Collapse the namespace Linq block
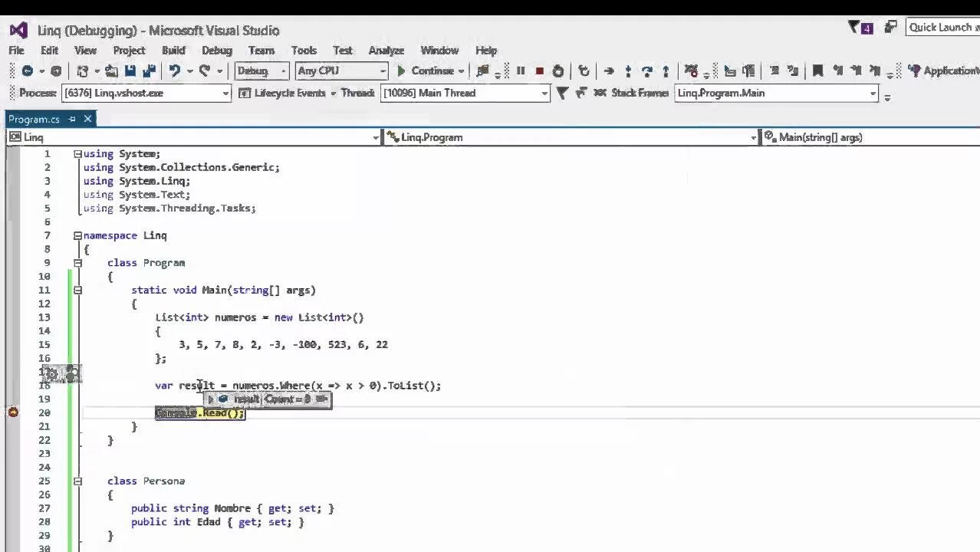The width and height of the screenshot is (980, 552). [x=77, y=235]
